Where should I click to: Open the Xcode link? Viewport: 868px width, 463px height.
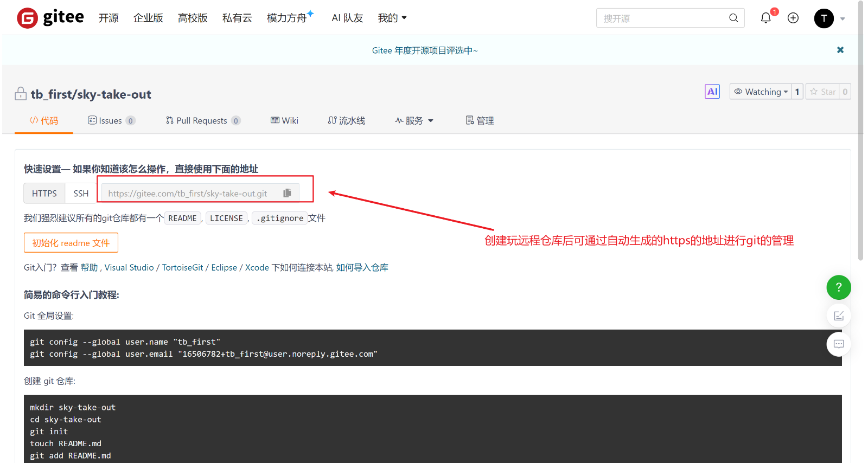tap(257, 267)
